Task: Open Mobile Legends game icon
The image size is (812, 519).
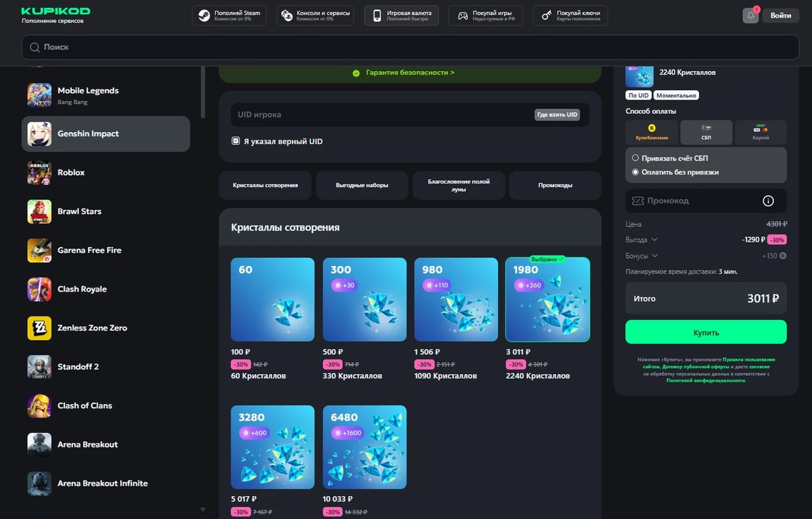Action: point(39,95)
